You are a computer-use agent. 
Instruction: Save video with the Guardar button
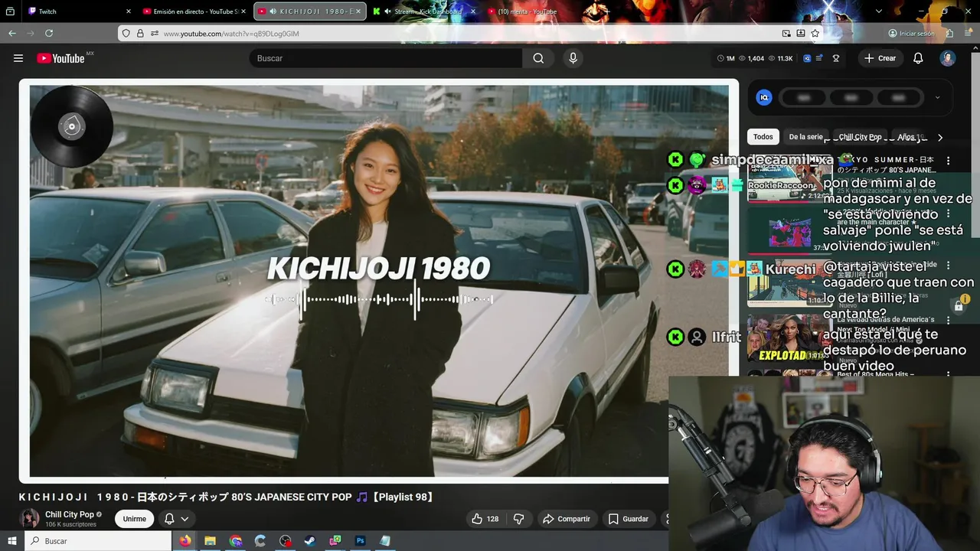coord(628,519)
